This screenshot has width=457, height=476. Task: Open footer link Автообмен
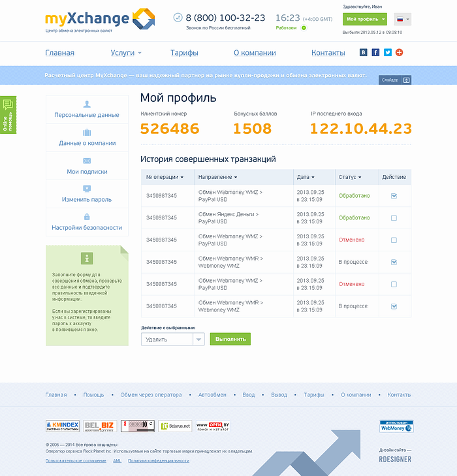pyautogui.click(x=212, y=395)
